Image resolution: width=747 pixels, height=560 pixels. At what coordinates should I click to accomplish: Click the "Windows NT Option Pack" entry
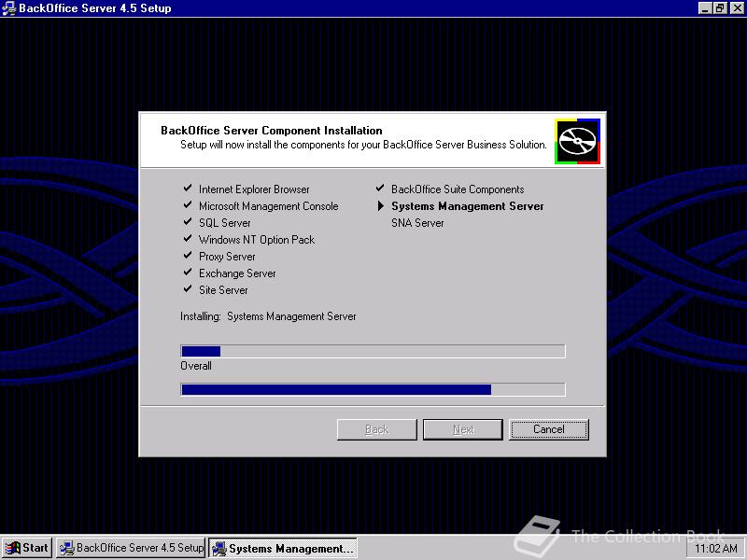(257, 240)
